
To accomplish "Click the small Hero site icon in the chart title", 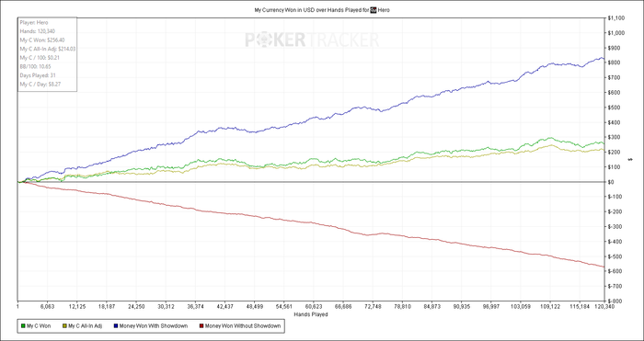I will pos(374,10).
